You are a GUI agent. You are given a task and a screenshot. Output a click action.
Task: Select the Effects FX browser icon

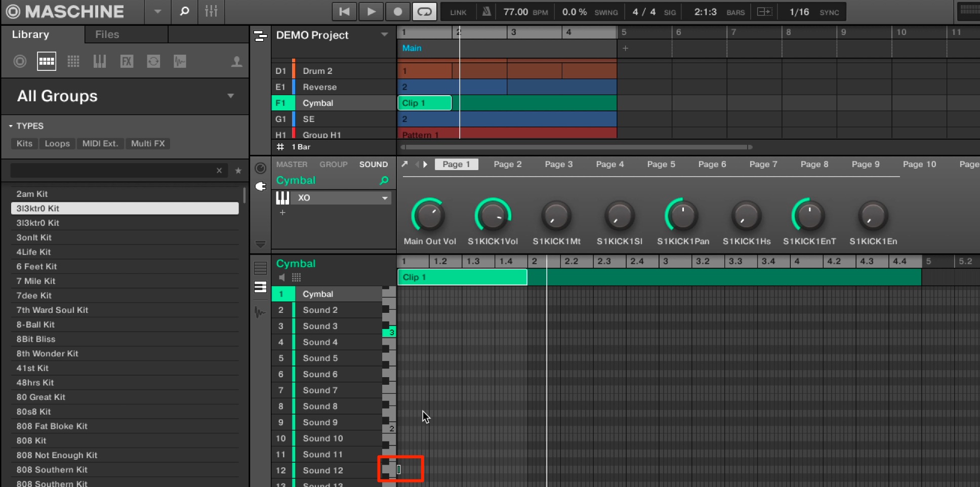(x=127, y=61)
